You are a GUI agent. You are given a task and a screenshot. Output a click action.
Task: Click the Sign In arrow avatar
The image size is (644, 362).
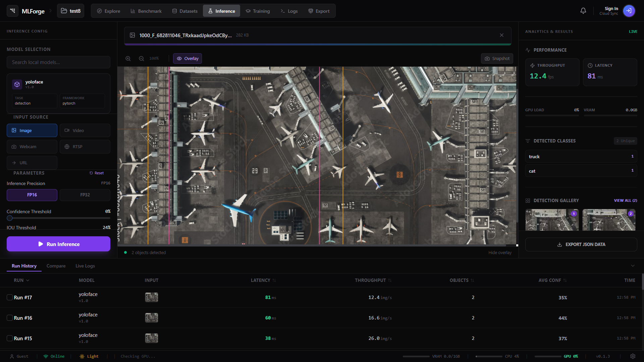click(629, 11)
